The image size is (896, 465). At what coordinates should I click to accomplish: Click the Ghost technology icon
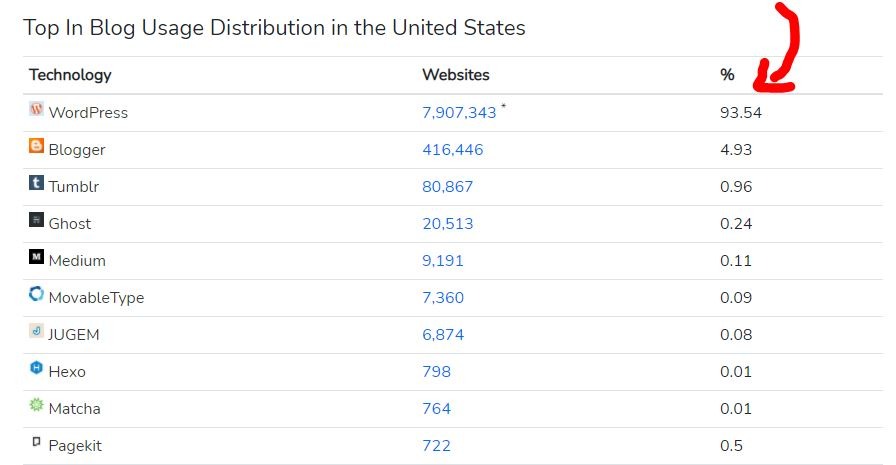click(37, 221)
